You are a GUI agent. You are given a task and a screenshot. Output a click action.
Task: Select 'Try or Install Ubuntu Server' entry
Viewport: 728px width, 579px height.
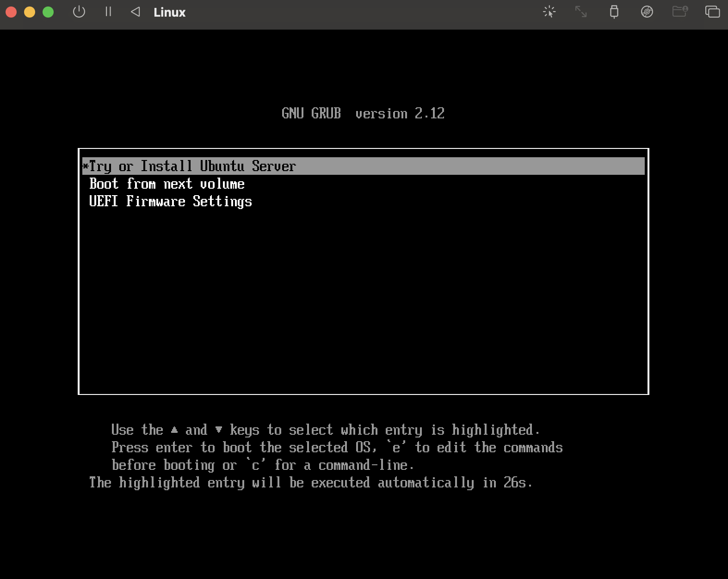363,166
